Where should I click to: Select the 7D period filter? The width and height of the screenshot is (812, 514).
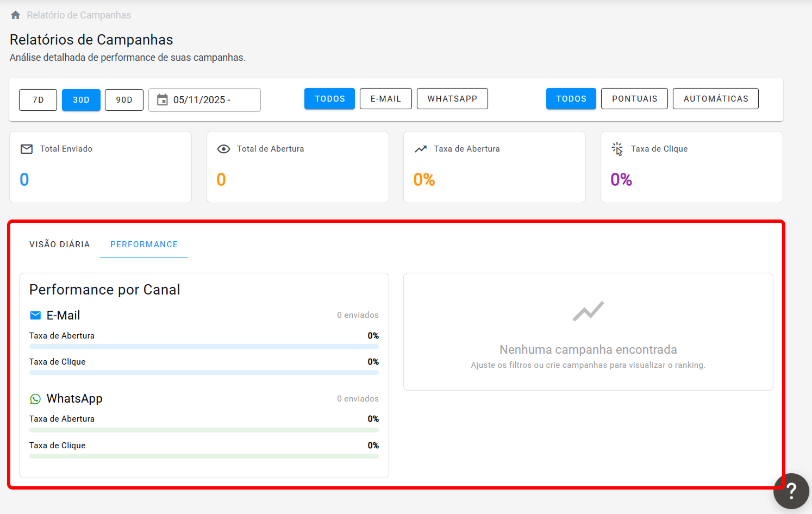[38, 100]
